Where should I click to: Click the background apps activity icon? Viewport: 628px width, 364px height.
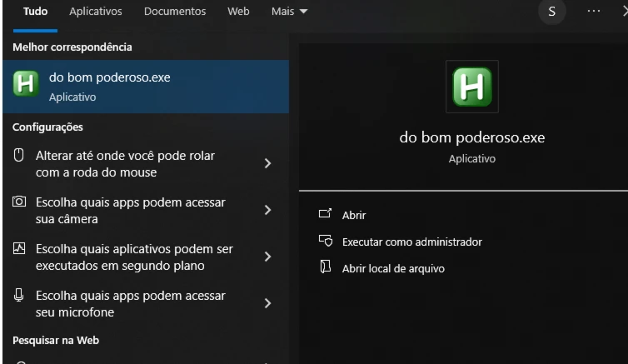(19, 248)
